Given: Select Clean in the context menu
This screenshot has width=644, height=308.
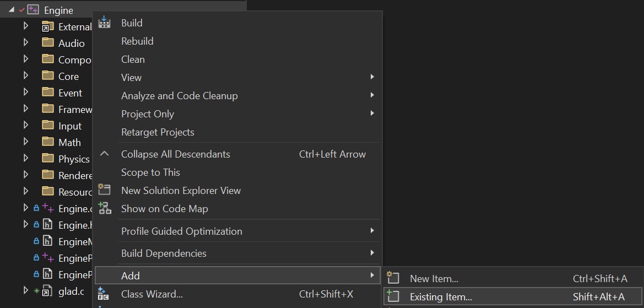Looking at the screenshot, I should click(x=133, y=59).
